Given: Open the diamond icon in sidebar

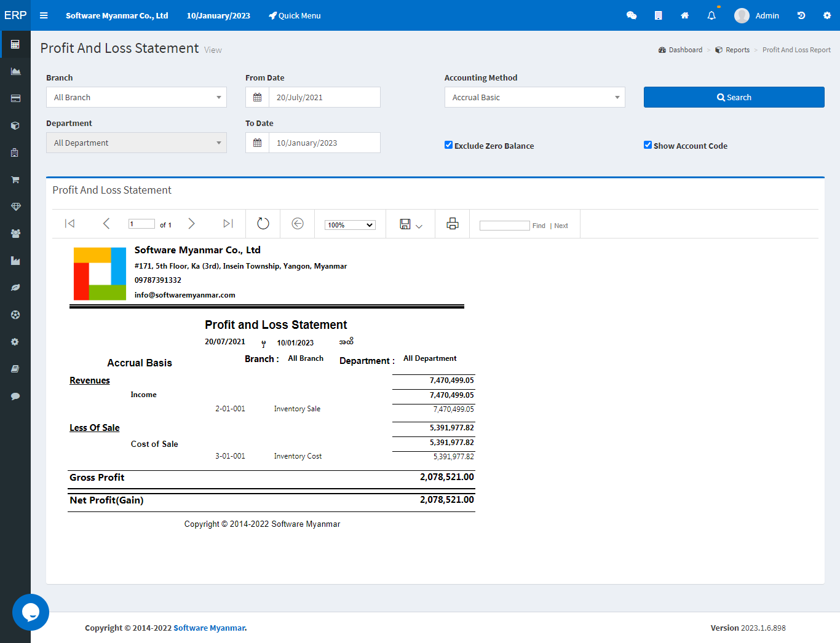Looking at the screenshot, I should tap(15, 207).
